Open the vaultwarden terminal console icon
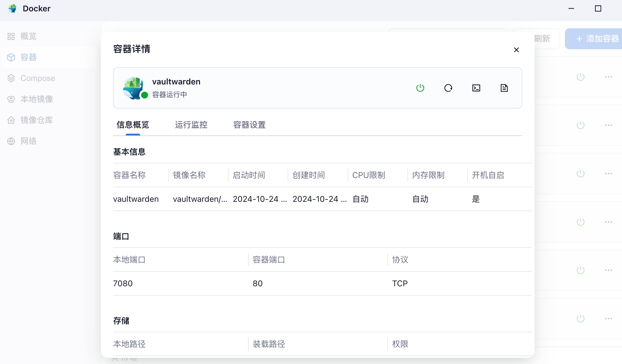 [x=476, y=88]
